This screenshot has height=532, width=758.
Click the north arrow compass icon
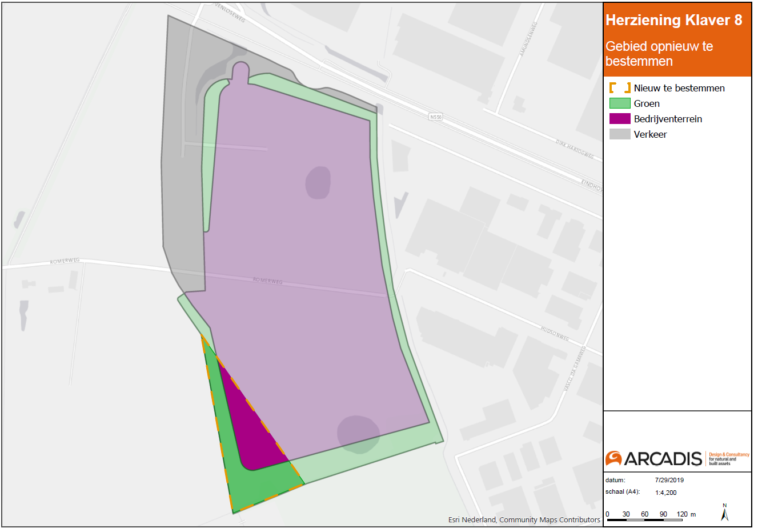pos(725,512)
